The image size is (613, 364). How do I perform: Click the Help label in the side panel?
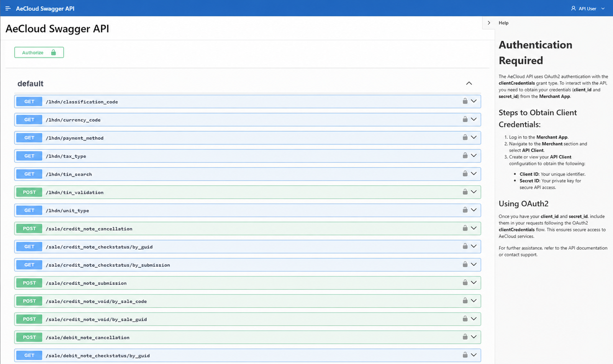pos(503,23)
